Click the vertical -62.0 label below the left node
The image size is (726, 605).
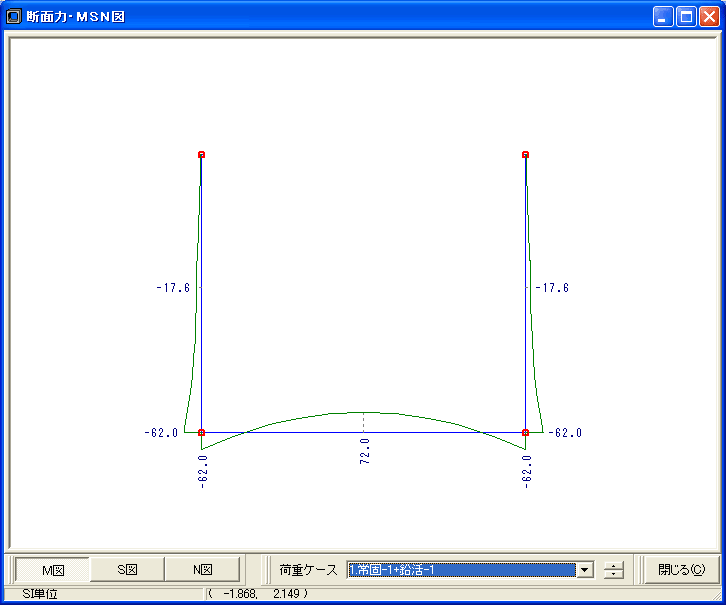203,472
